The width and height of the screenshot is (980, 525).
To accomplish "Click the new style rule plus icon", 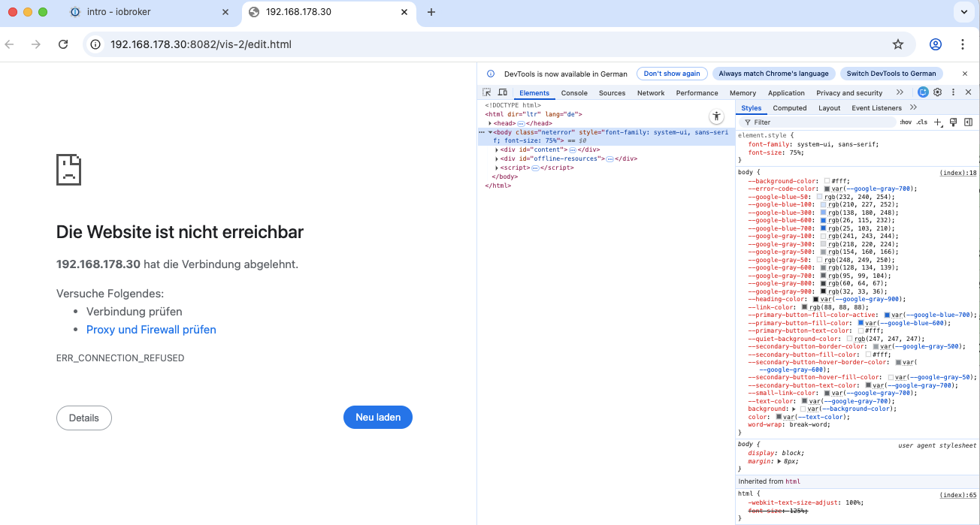I will tap(938, 122).
